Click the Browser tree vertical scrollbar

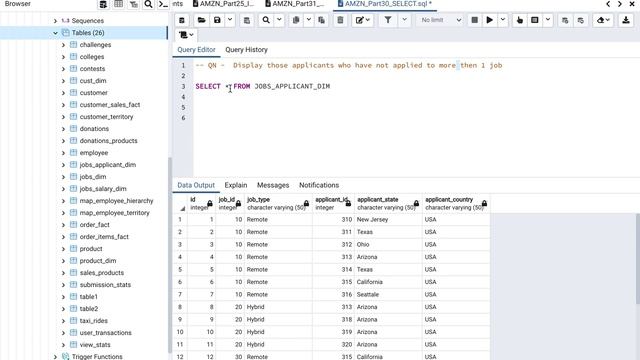[170, 256]
